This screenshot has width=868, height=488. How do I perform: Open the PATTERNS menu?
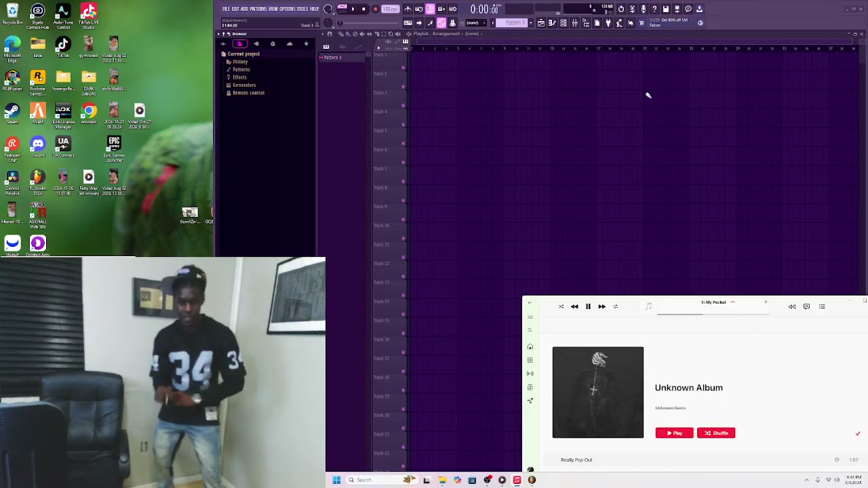pos(258,9)
